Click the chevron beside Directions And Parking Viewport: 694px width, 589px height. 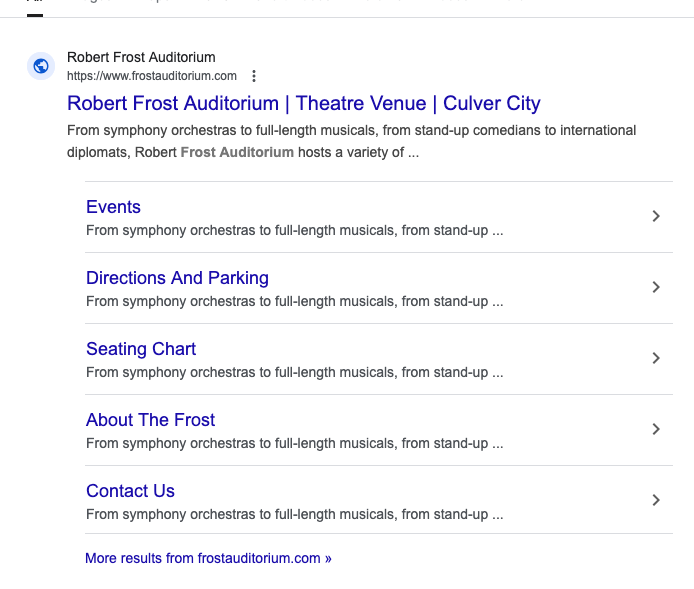(x=656, y=287)
